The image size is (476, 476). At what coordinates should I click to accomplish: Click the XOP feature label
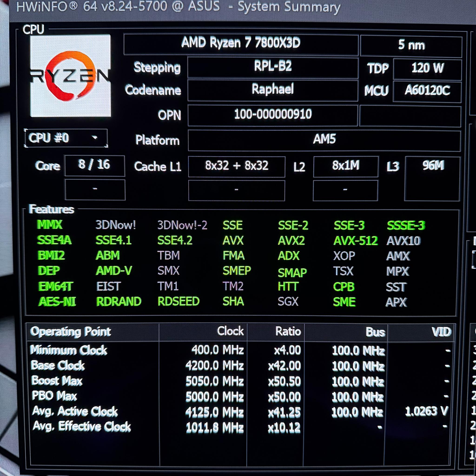[x=344, y=256]
